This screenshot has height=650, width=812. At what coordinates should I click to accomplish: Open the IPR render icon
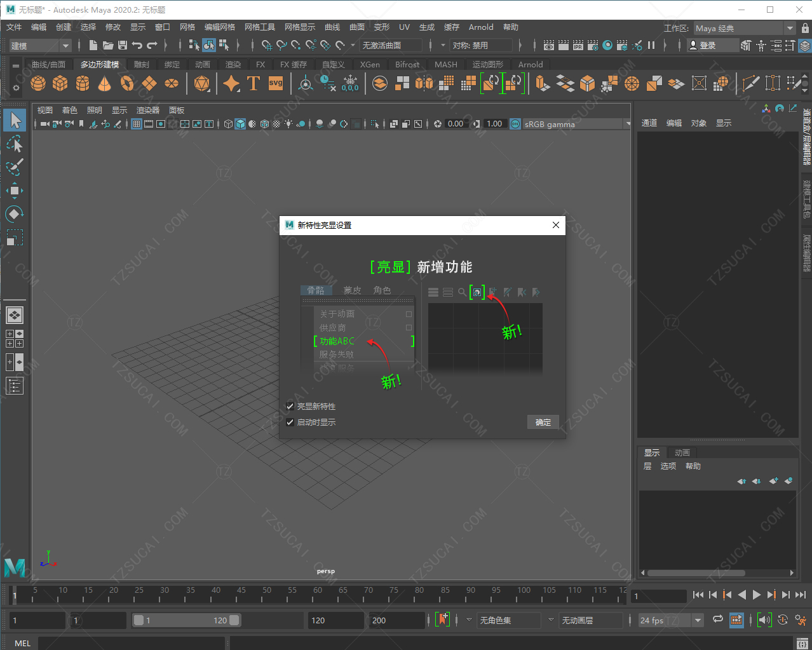[578, 45]
